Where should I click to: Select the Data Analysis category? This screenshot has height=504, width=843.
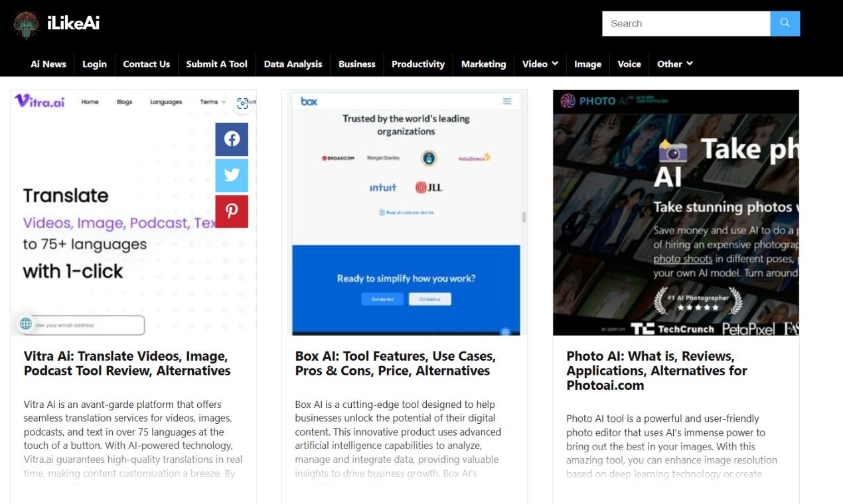[293, 64]
